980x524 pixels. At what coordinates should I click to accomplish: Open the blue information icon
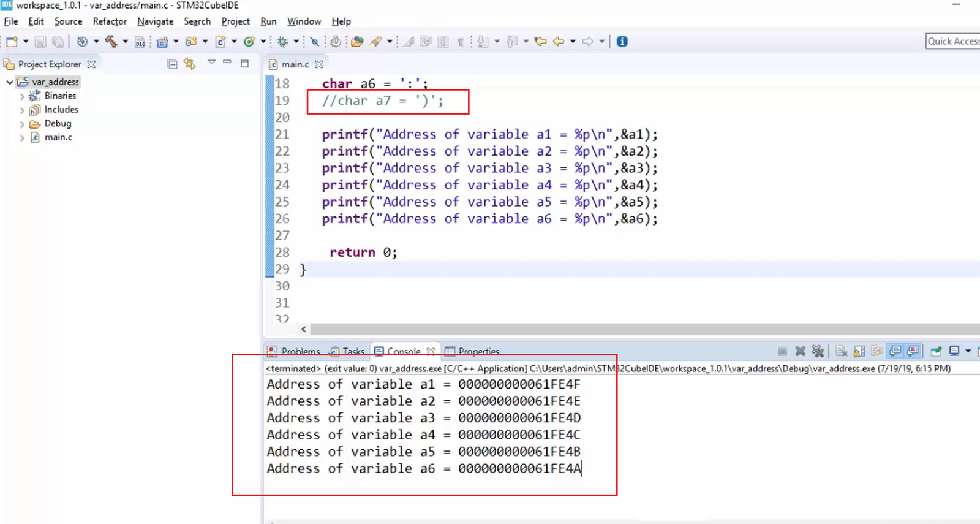pos(622,42)
